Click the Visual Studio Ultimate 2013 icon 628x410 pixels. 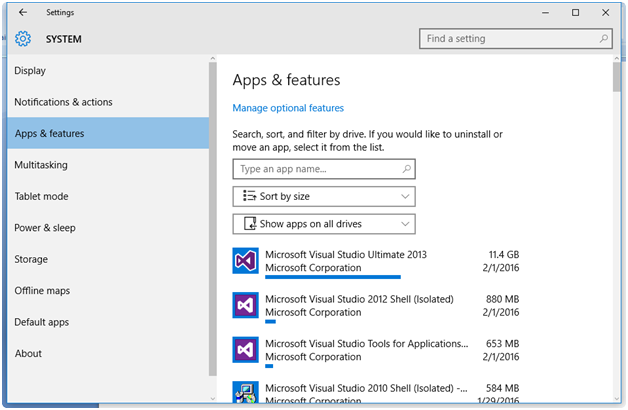coord(246,262)
